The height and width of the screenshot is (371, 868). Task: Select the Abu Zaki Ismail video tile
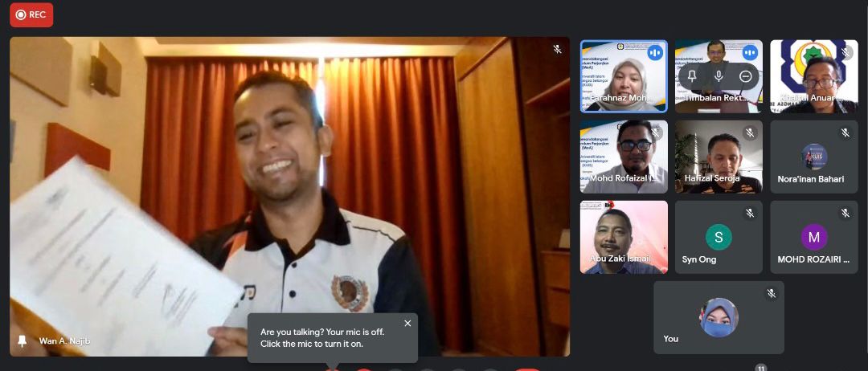[x=624, y=237]
